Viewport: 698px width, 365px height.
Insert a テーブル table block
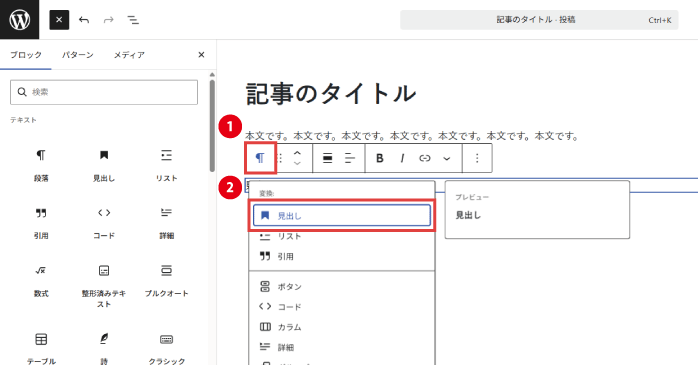pyautogui.click(x=41, y=348)
